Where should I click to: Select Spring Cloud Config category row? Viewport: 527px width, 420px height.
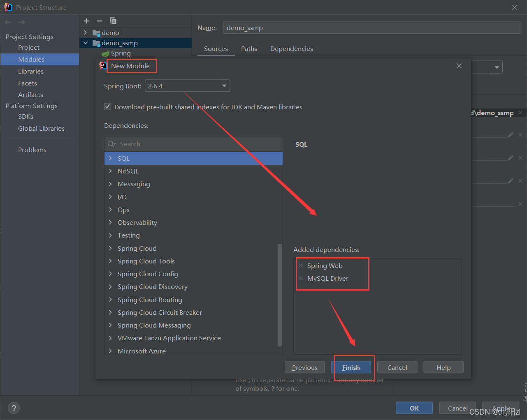point(193,274)
